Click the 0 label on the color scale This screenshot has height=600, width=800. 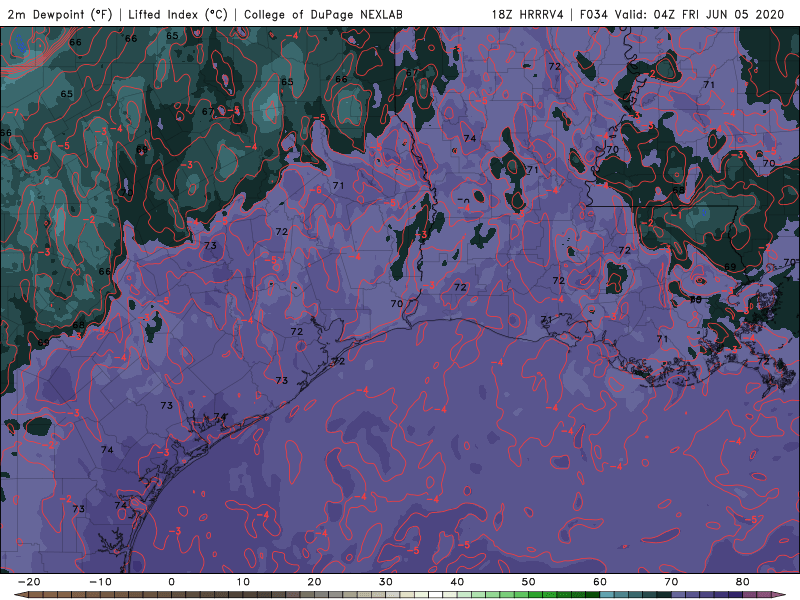point(171,582)
